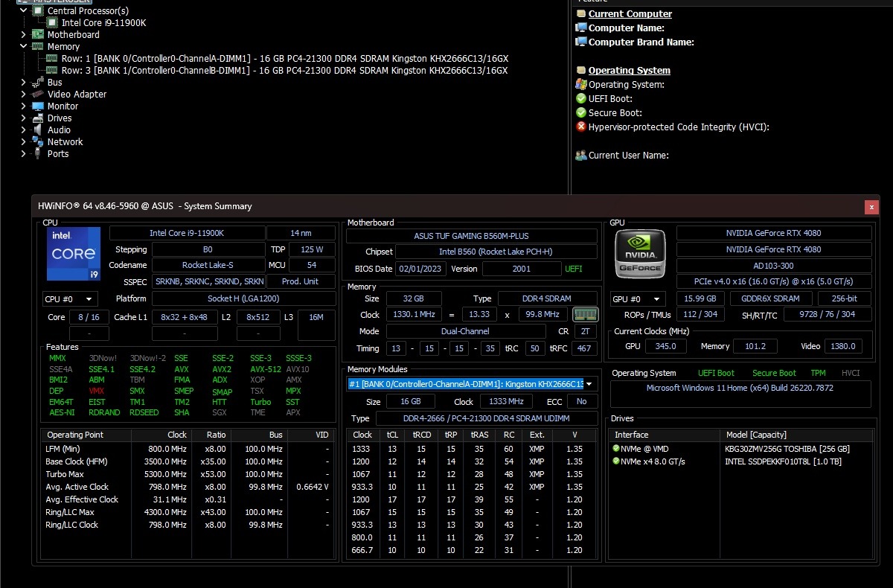The height and width of the screenshot is (588, 893).
Task: Click the BIOS date 02/01/2023 field
Action: [420, 269]
